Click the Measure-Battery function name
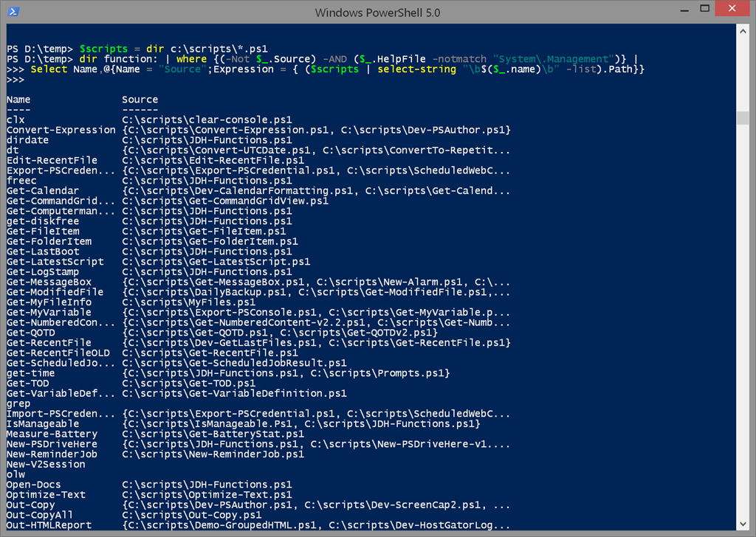Viewport: 756px width, 537px height. 52,434
